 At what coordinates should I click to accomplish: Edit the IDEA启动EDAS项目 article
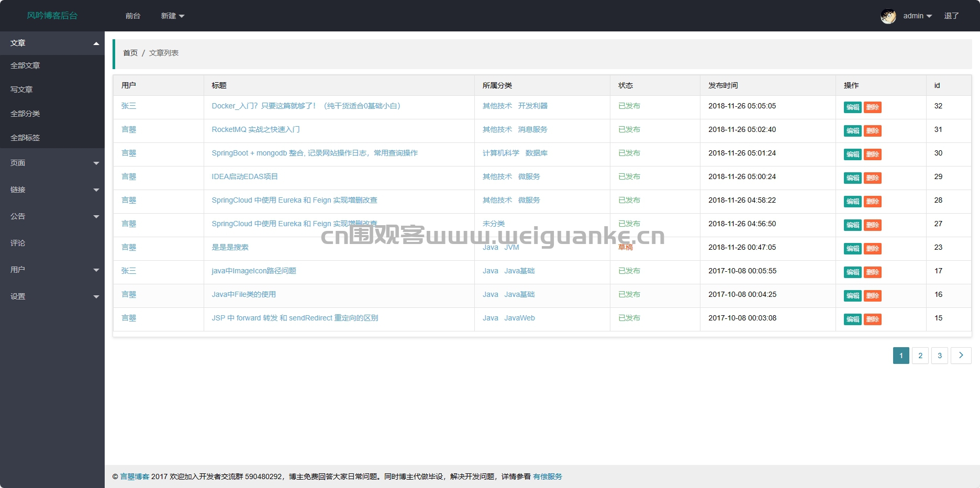pos(853,178)
